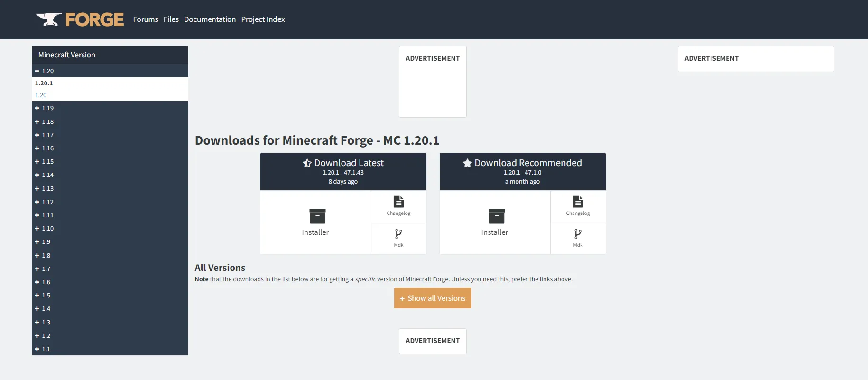Click the '1.20.1 - 47.1.43' version text
The height and width of the screenshot is (380, 868).
[x=343, y=173]
